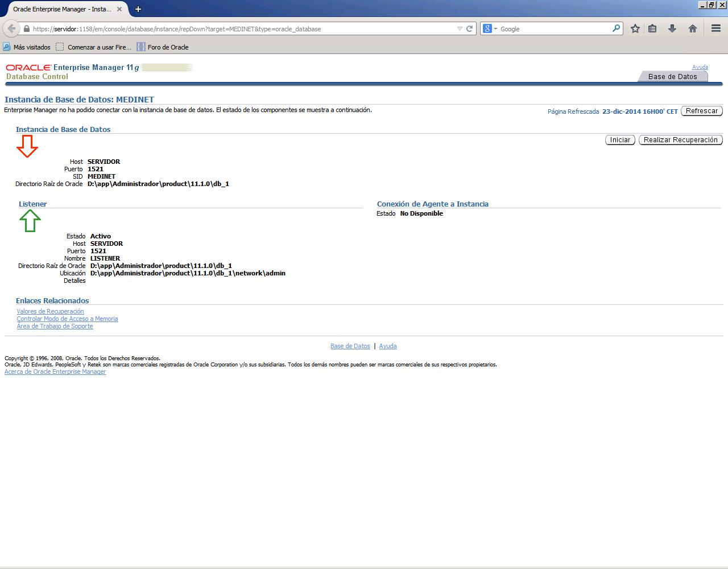Open a new tab with plus button
Screen dimensions: 728x569
tap(138, 9)
